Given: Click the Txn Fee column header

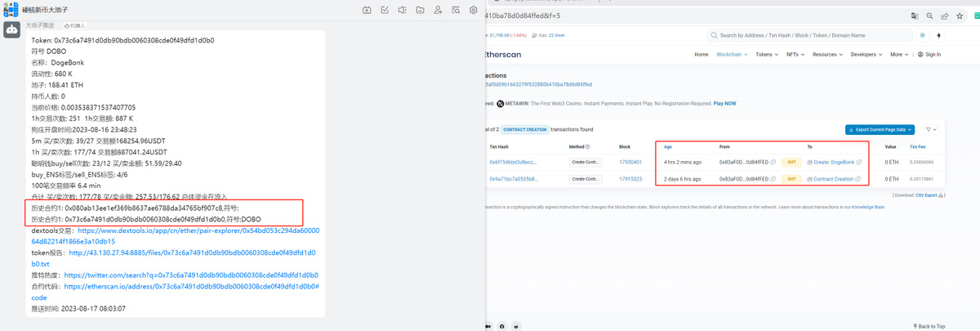Looking at the screenshot, I should coord(918,147).
